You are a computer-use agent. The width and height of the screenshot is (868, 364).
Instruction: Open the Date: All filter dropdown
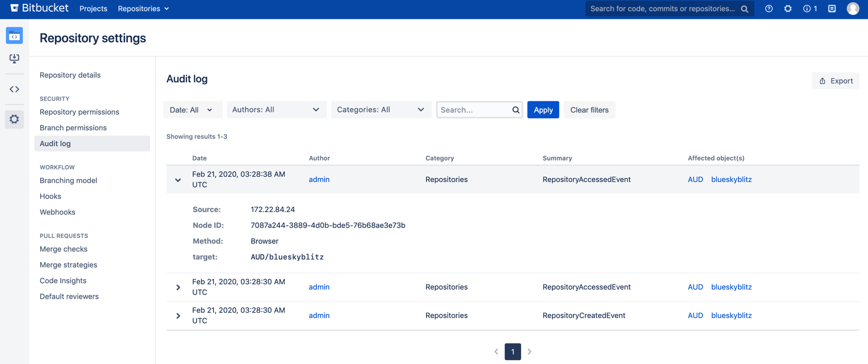coord(192,110)
